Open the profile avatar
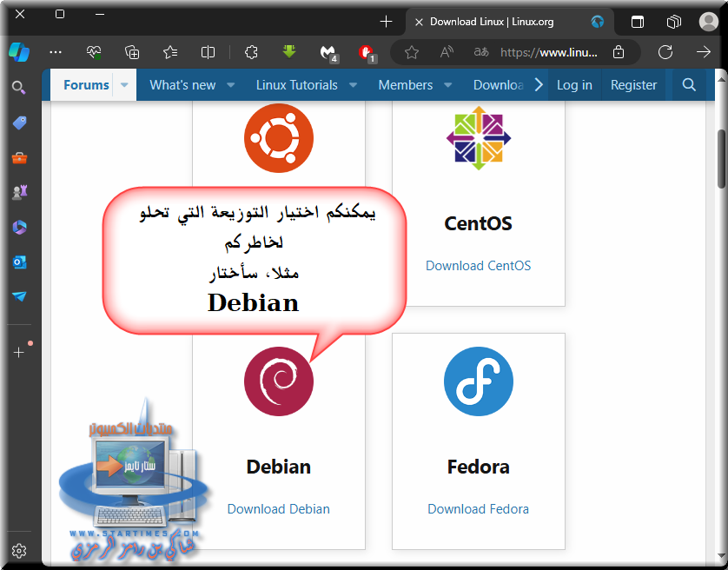 tap(709, 22)
